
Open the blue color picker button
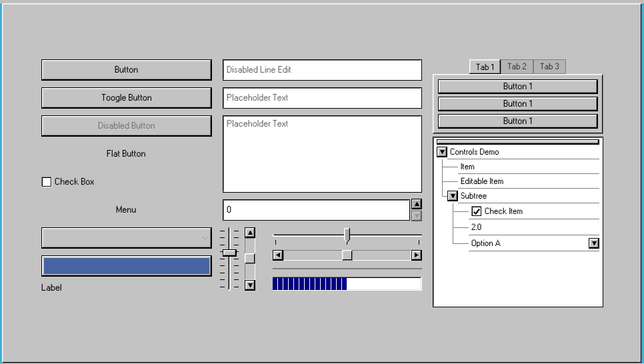[x=127, y=266]
